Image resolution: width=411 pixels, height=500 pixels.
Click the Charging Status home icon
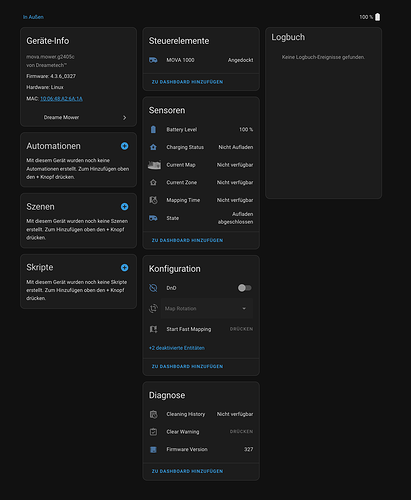coord(153,147)
